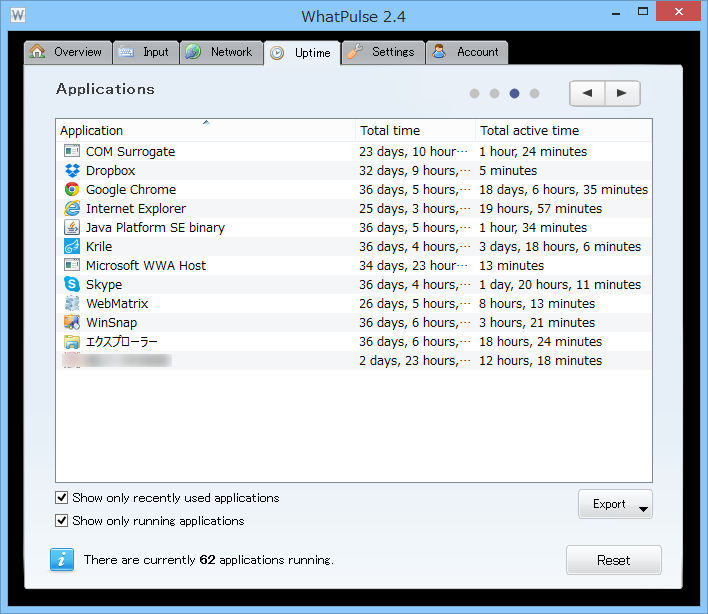Click '18 hours, 24 minutes' cell

540,341
